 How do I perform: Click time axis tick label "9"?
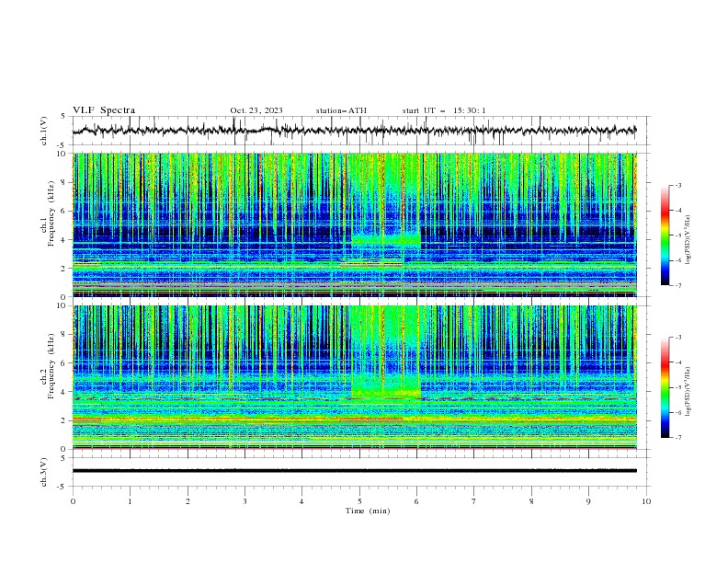pos(588,501)
